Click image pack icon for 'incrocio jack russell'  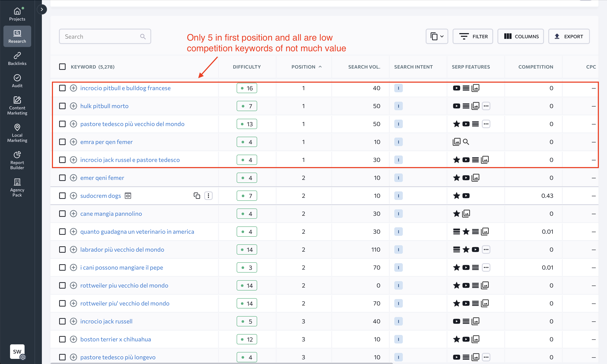(x=476, y=321)
